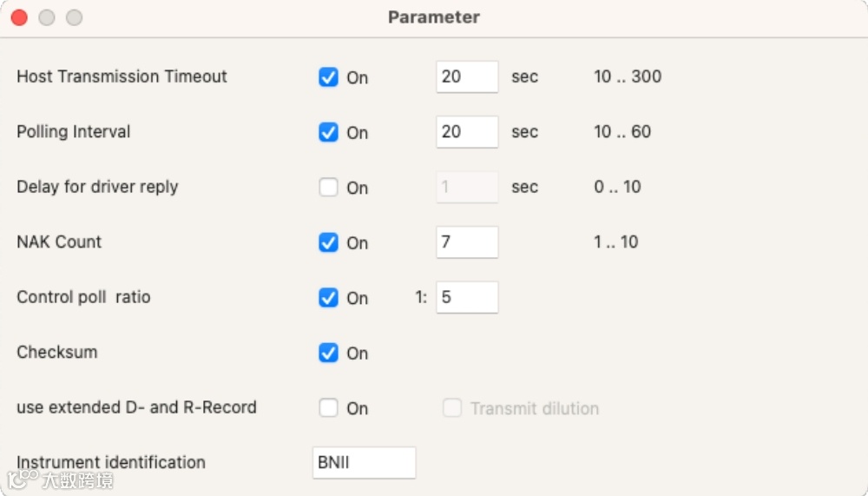Click the gray zoom window button
This screenshot has width=868, height=496.
[75, 17]
